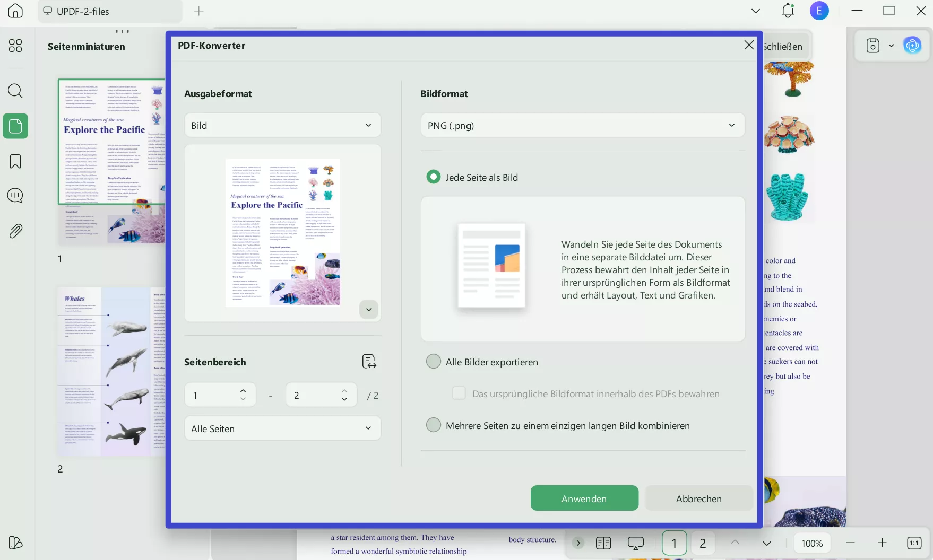The width and height of the screenshot is (933, 560).
Task: Open the 'Alle Seiten' dropdown
Action: click(x=283, y=428)
